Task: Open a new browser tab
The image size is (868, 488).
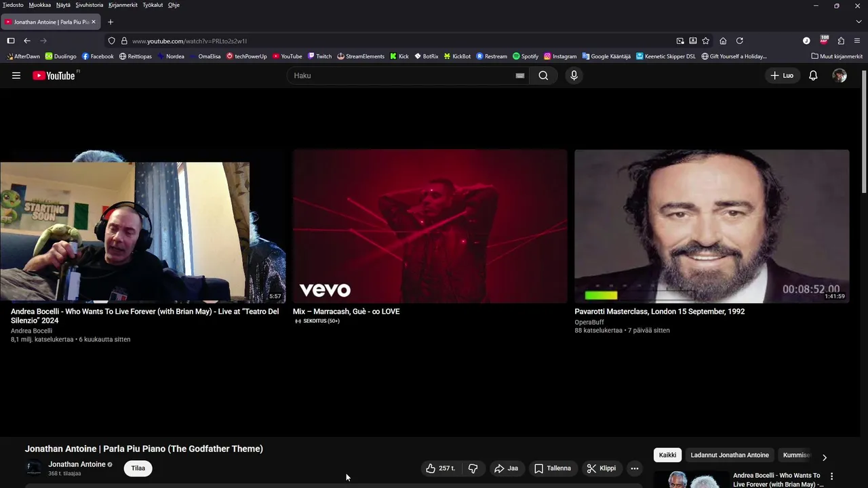Action: pyautogui.click(x=111, y=22)
